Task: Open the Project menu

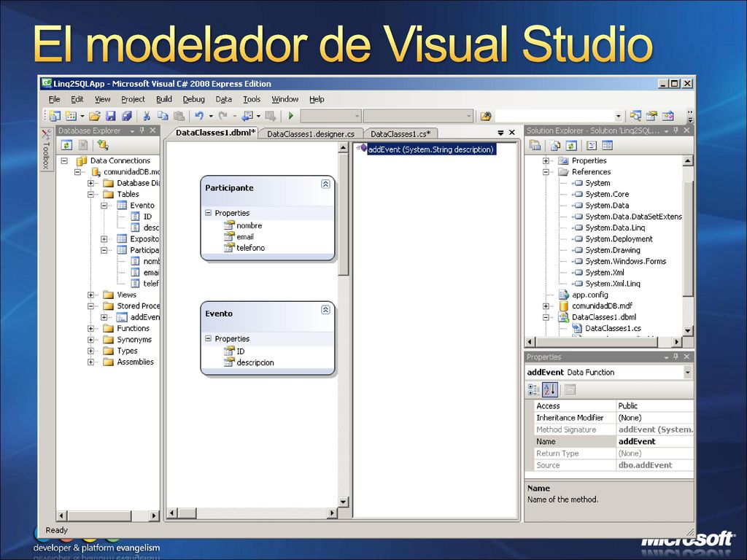Action: pyautogui.click(x=133, y=99)
